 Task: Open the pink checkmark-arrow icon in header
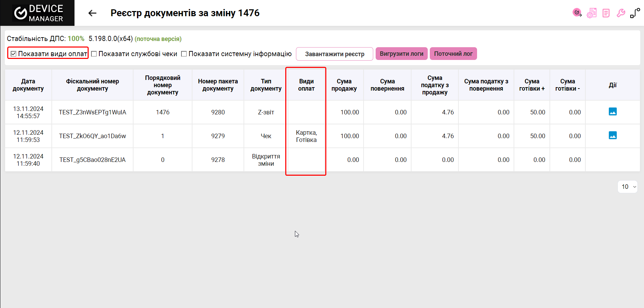pyautogui.click(x=577, y=13)
